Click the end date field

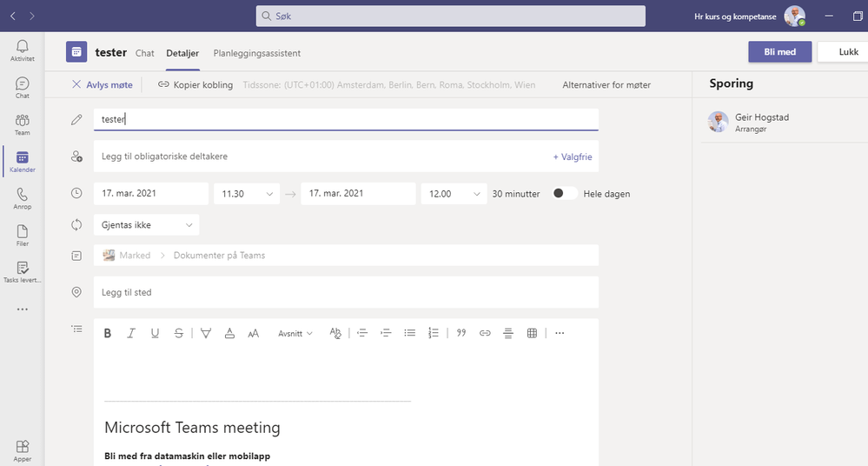pyautogui.click(x=358, y=193)
